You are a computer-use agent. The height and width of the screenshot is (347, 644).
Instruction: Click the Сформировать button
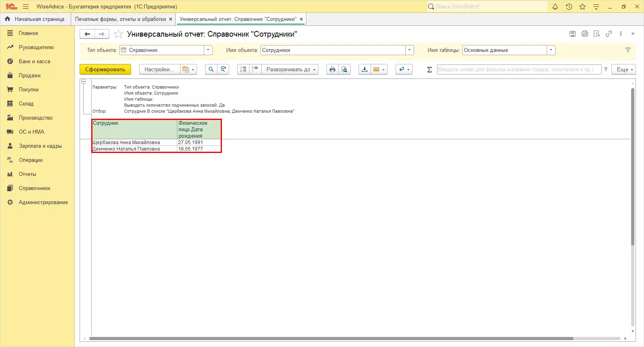tap(105, 69)
